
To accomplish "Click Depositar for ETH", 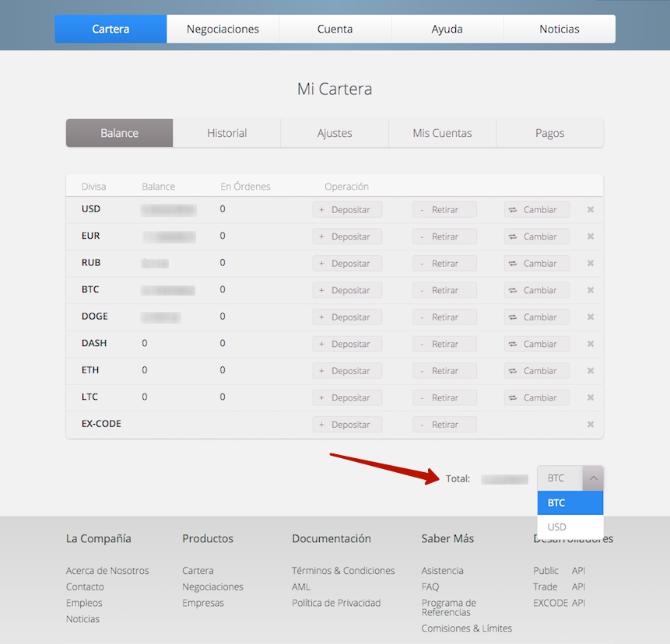I will click(x=347, y=371).
